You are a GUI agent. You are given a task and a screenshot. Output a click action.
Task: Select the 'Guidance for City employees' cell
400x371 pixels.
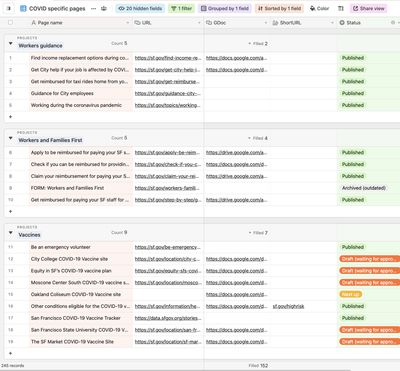point(80,93)
